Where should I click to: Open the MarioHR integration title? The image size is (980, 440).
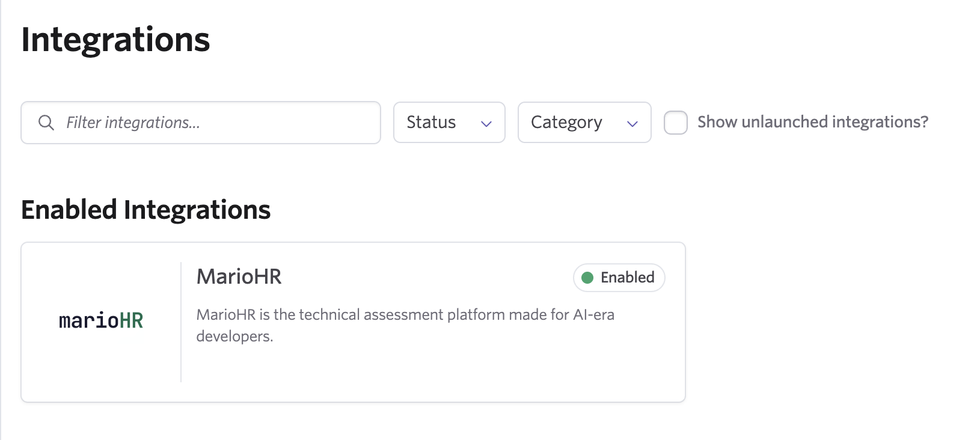239,277
